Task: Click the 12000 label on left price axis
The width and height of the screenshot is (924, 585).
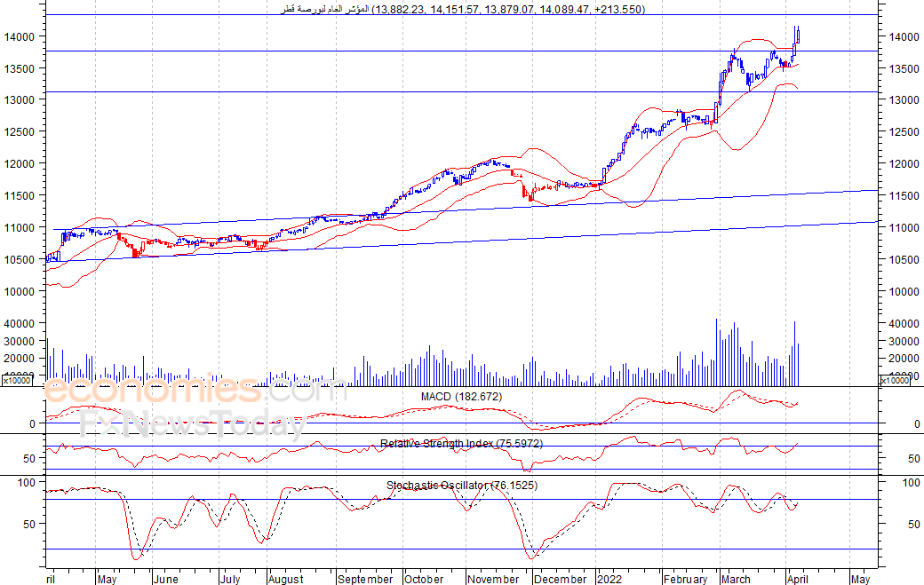Action: coord(20,163)
